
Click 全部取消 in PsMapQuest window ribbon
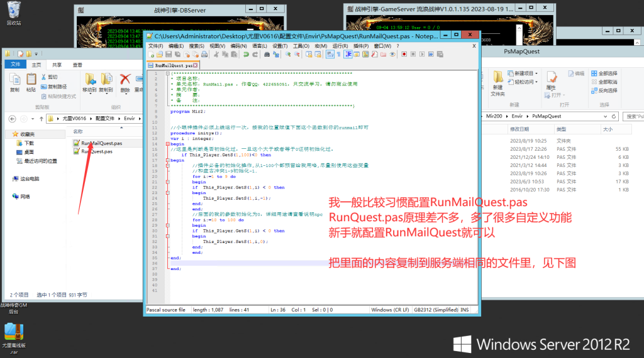[x=604, y=82]
